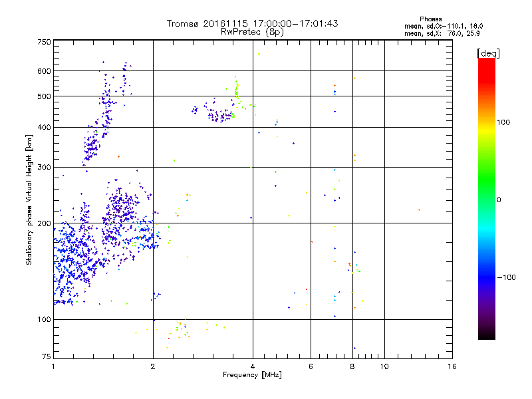
Task: Click the y-axis tick label '75'
Action: (x=47, y=356)
